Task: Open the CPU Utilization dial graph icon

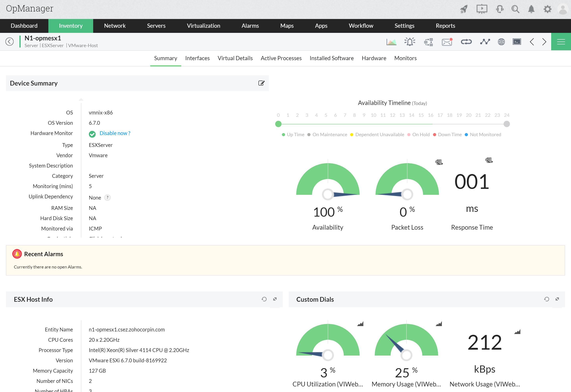Action: pyautogui.click(x=360, y=324)
